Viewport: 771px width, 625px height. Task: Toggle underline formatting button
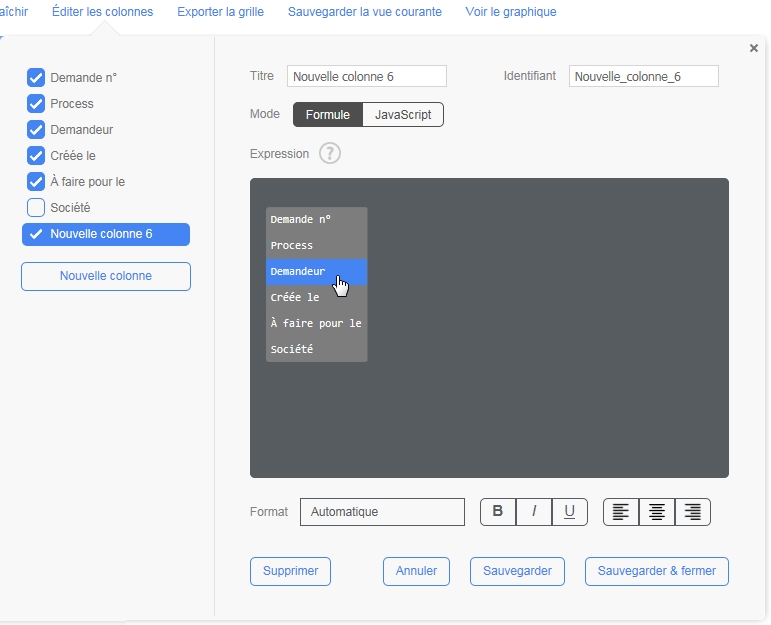(x=569, y=512)
